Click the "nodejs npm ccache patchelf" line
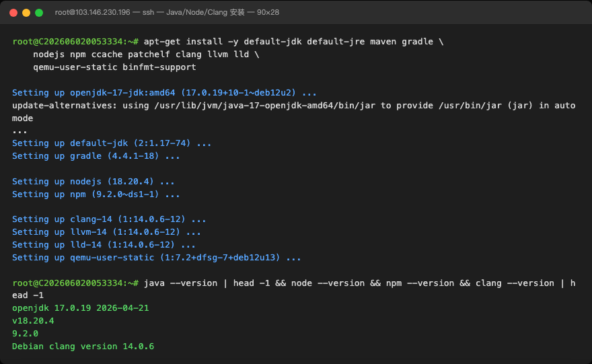Screen dimensions: 592x364 pyautogui.click(x=146, y=54)
